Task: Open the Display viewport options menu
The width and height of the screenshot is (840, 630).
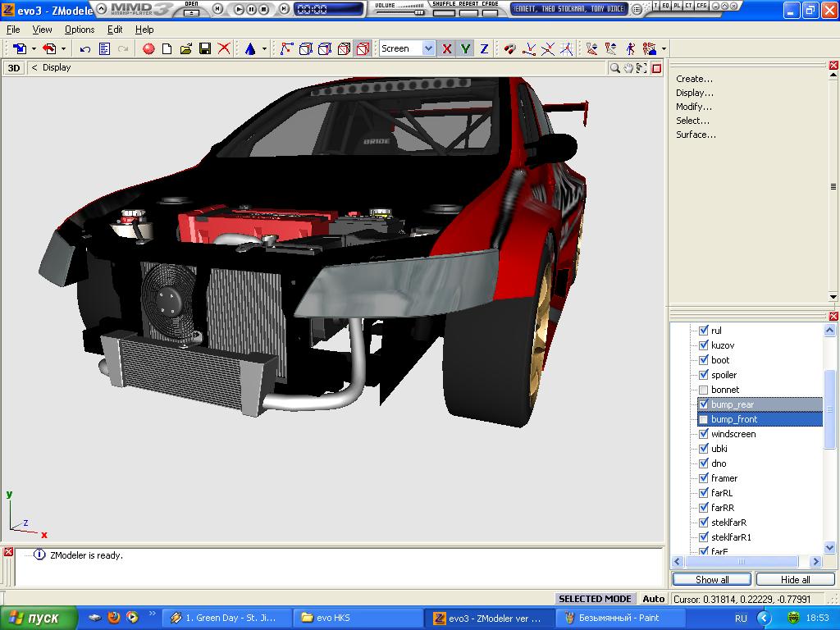Action: [57, 68]
